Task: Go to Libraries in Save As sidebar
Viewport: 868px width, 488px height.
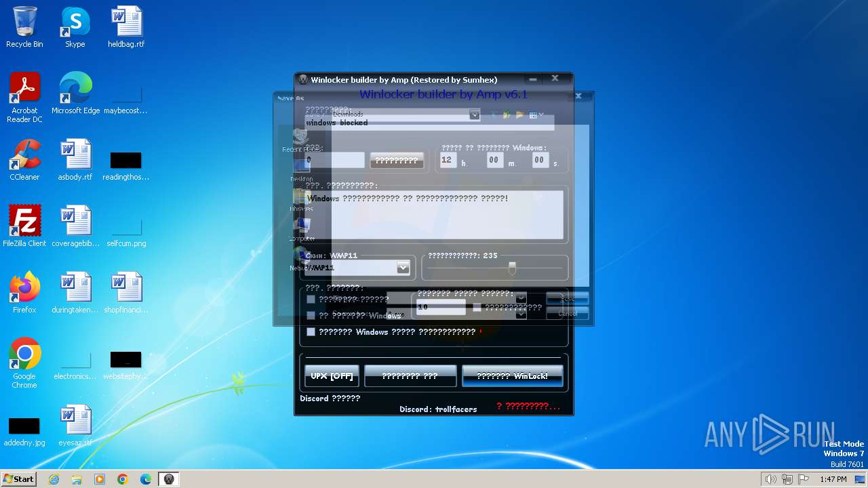Action: point(302,199)
